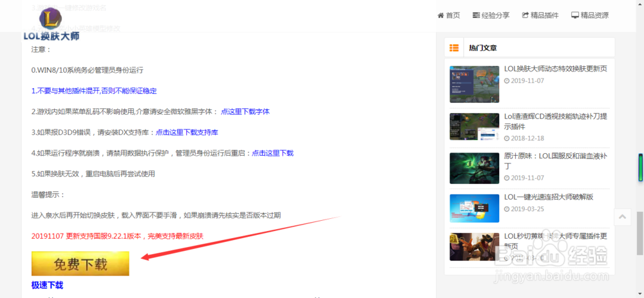The height and width of the screenshot is (298, 644).
Task: Click the date 2019-03-25 under 光速连招大师
Action: pyautogui.click(x=524, y=209)
